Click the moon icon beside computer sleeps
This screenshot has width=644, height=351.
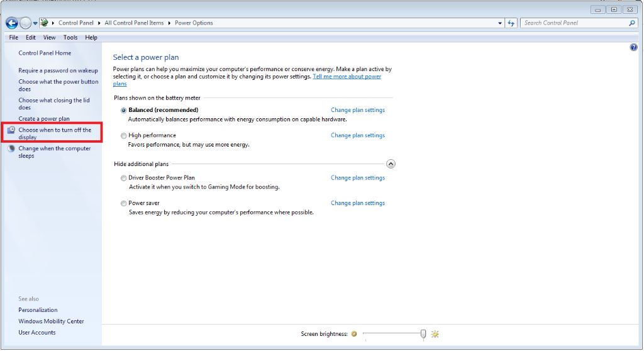11,148
